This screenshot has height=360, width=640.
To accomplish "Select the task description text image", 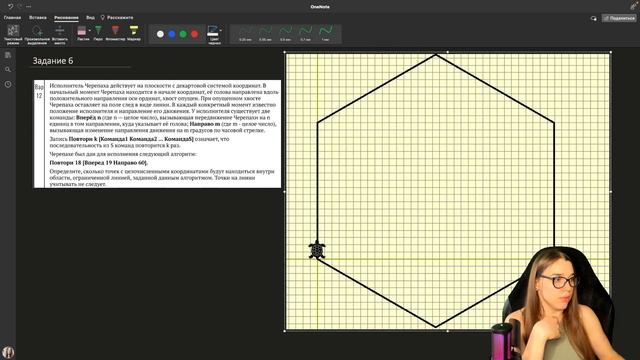I will click(x=158, y=134).
